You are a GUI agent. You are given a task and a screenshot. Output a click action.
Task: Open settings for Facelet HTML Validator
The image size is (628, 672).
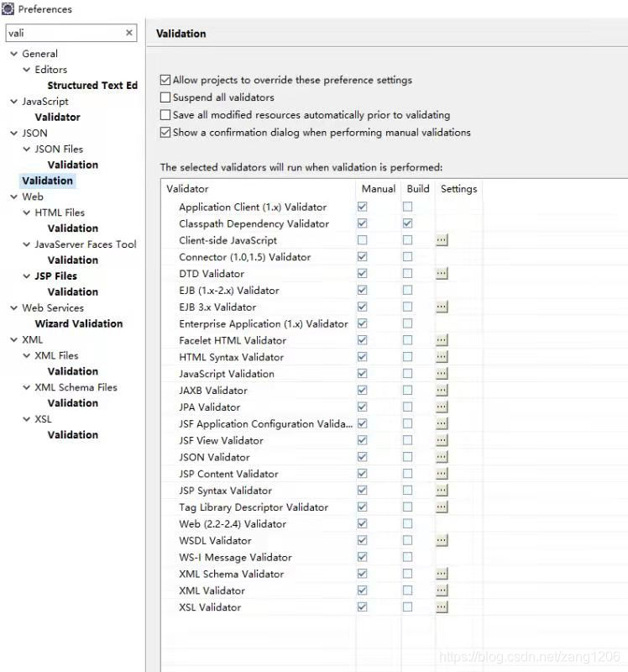coord(442,340)
